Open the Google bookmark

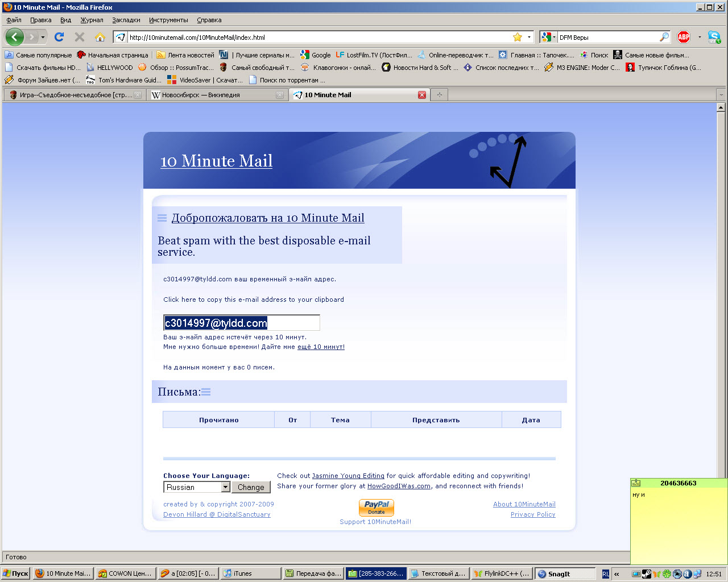316,55
